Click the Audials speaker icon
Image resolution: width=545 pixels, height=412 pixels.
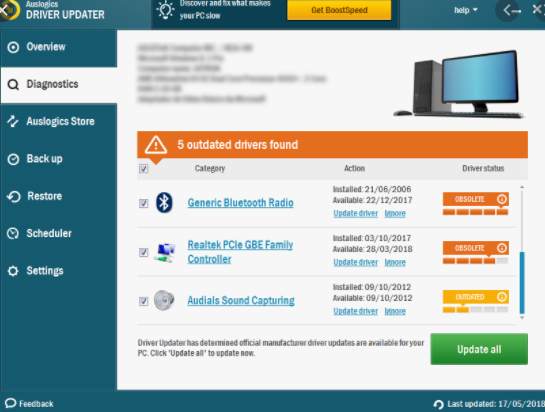[x=164, y=300]
